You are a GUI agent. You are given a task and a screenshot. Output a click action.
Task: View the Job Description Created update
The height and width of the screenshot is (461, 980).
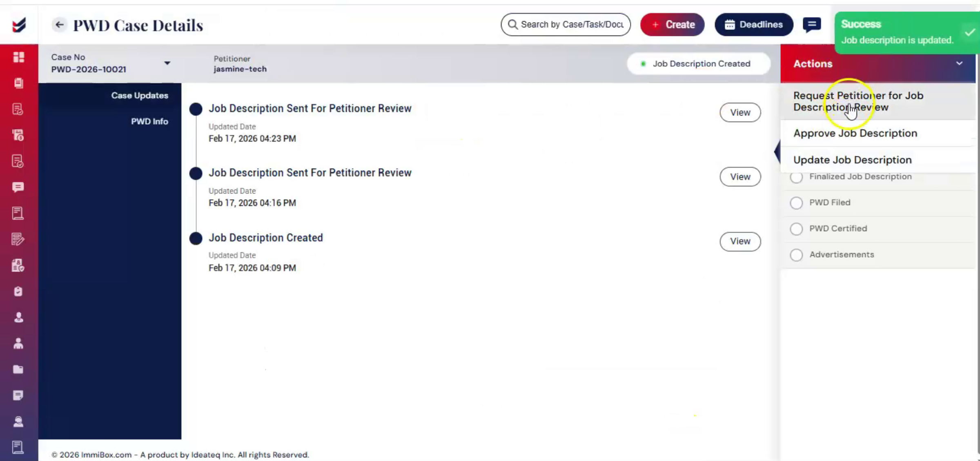click(x=740, y=241)
